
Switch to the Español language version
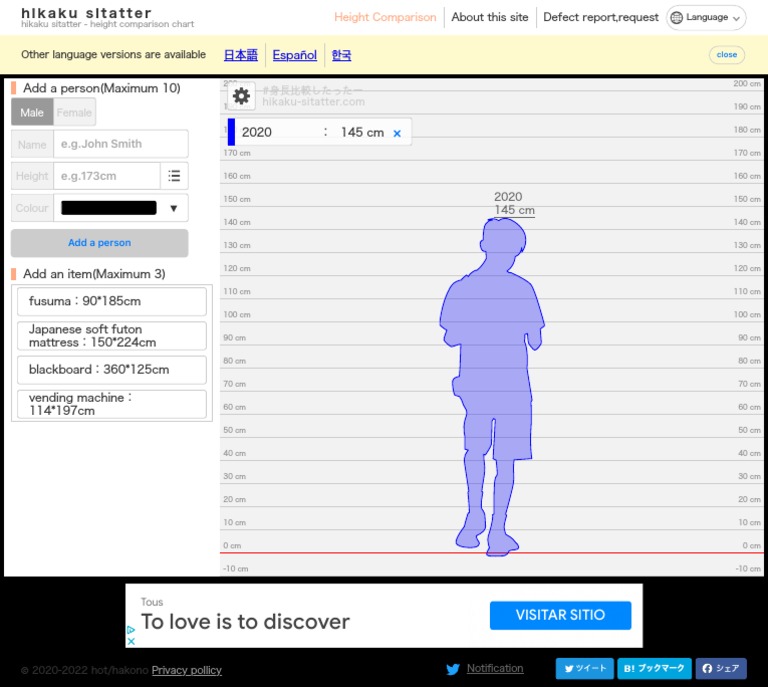tap(294, 55)
